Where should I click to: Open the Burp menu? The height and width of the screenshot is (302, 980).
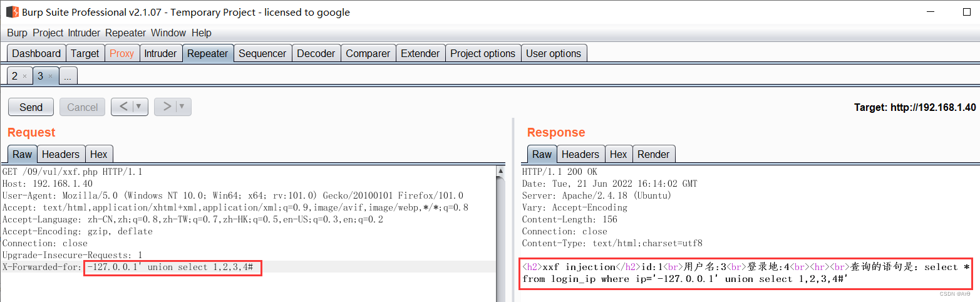(17, 33)
